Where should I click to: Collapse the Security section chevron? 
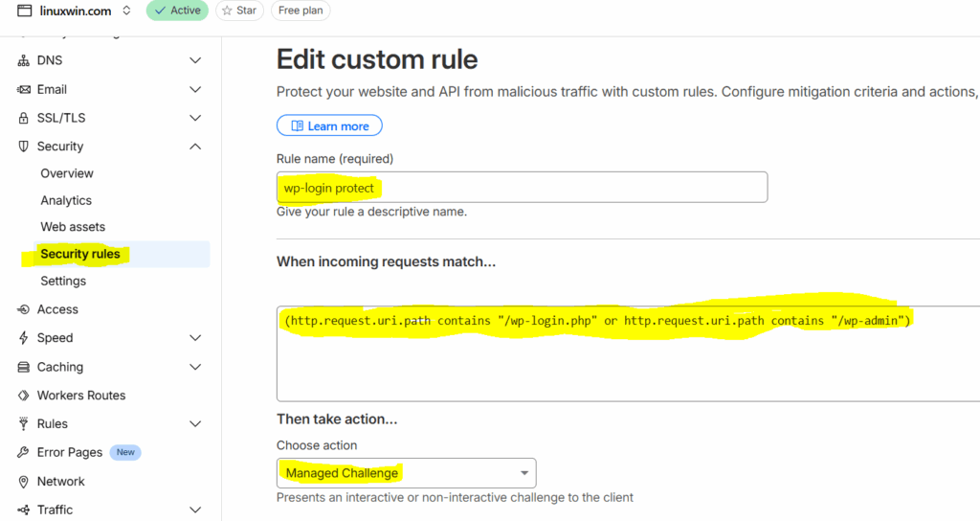tap(195, 147)
